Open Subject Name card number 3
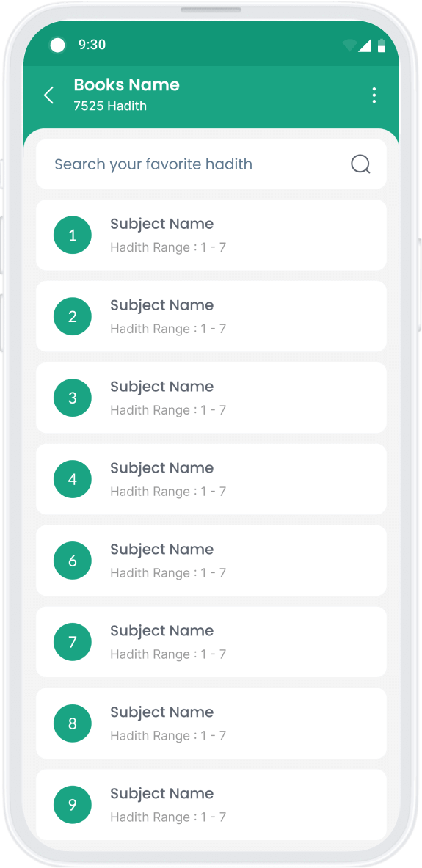This screenshot has width=422, height=868. [x=211, y=398]
